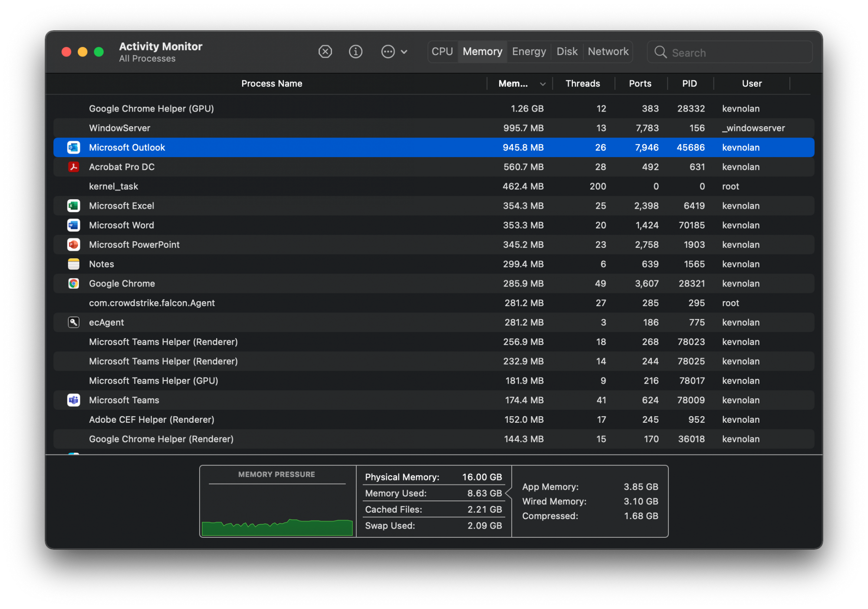Click the Process Name column header

coord(272,84)
